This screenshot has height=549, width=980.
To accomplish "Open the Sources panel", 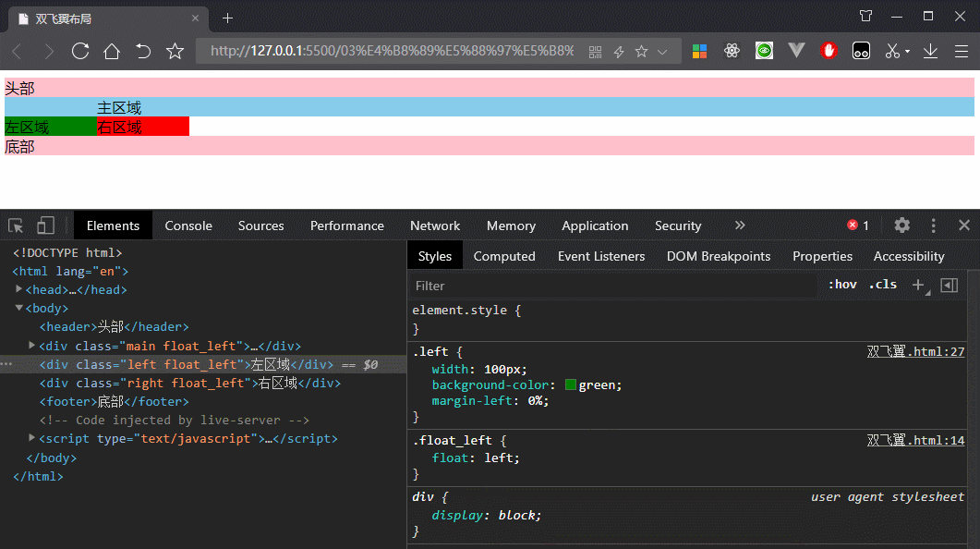I will click(260, 226).
